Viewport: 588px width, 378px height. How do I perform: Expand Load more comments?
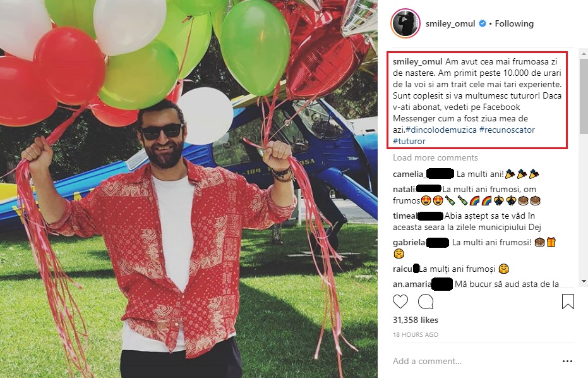pos(435,157)
